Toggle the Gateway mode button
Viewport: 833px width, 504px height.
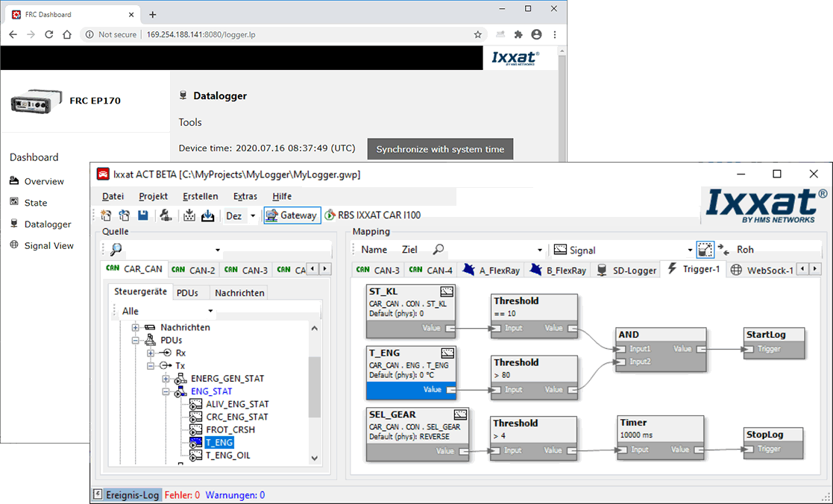click(293, 215)
